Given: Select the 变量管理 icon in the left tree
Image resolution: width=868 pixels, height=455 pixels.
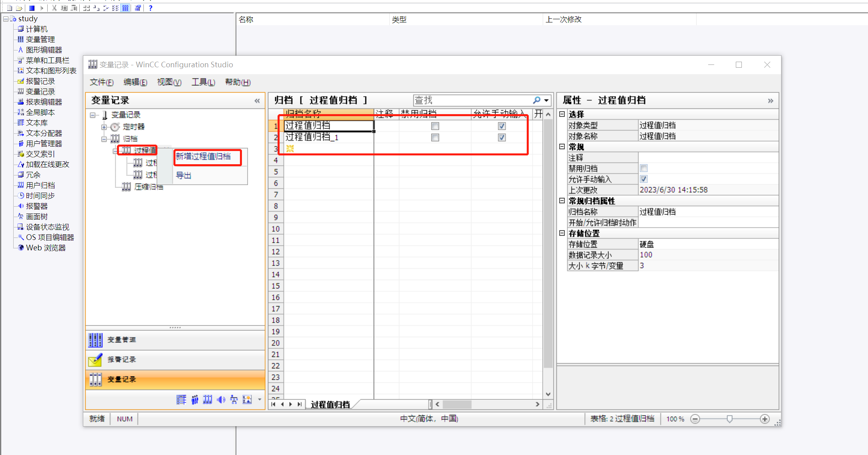Looking at the screenshot, I should pos(20,39).
